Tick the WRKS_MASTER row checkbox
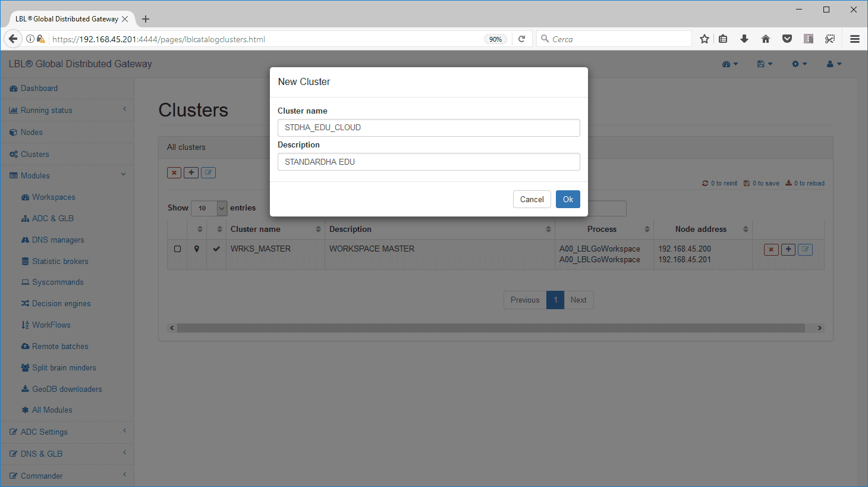 coord(177,249)
